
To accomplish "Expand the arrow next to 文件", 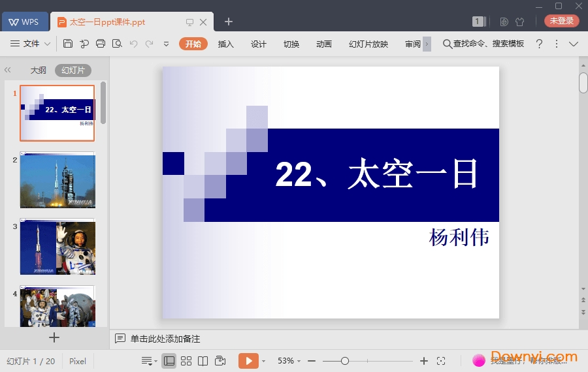I will 47,44.
